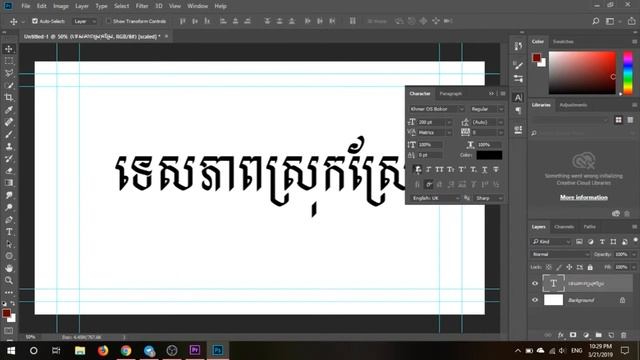Switch Libraries to list view

[631, 120]
